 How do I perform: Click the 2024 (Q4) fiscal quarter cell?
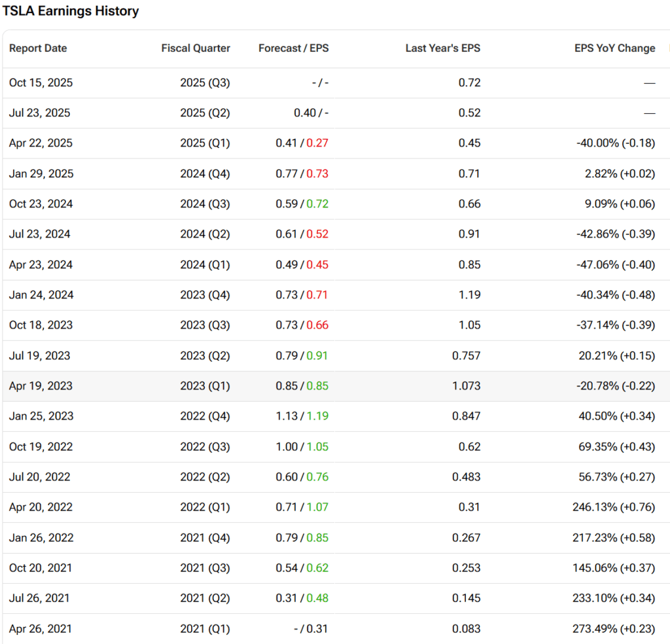(x=205, y=173)
